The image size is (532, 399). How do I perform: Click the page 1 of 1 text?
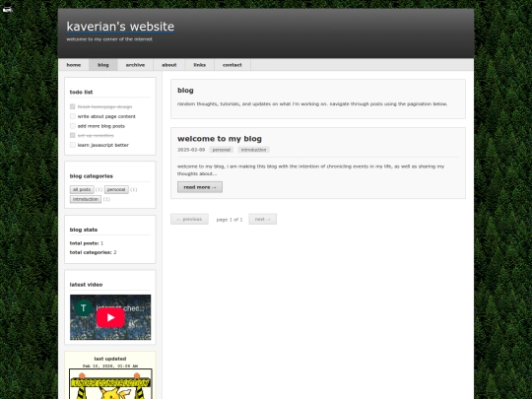point(230,220)
